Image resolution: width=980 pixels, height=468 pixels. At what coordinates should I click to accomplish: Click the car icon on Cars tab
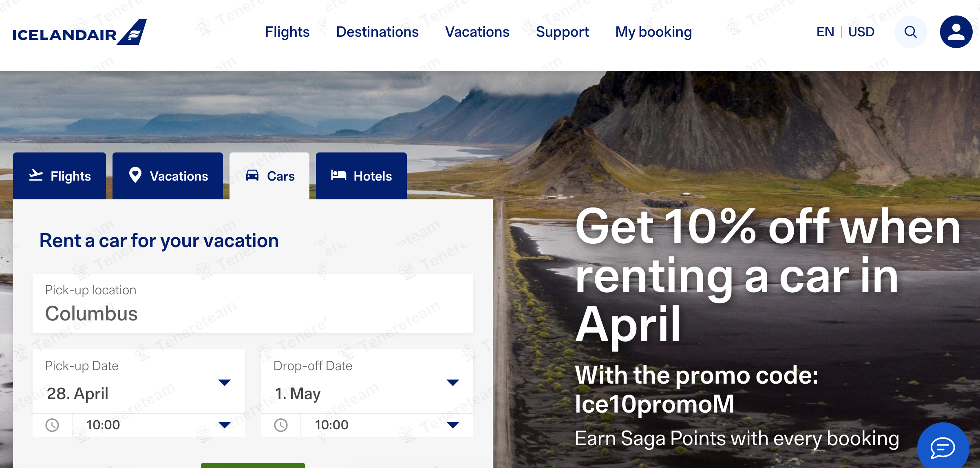[x=252, y=176]
